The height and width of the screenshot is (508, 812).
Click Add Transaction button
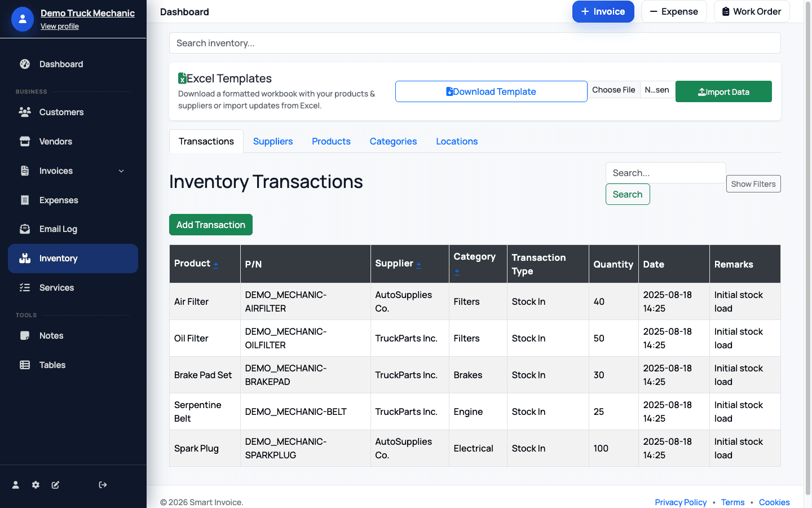(x=211, y=225)
